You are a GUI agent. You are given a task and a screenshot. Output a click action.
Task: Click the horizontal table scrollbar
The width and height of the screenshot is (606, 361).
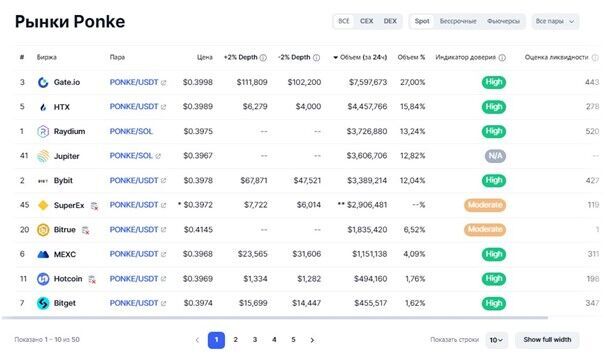coord(274,318)
